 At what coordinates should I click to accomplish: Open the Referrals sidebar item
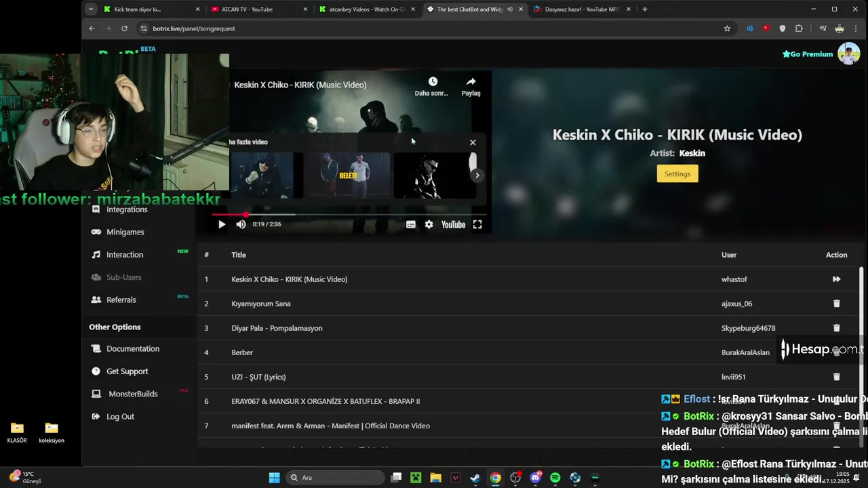[x=121, y=300]
